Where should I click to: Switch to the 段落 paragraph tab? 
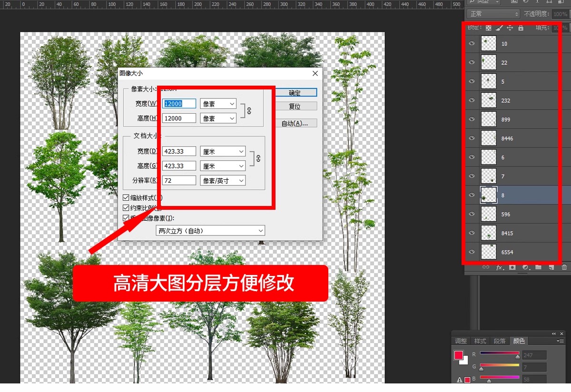click(499, 341)
